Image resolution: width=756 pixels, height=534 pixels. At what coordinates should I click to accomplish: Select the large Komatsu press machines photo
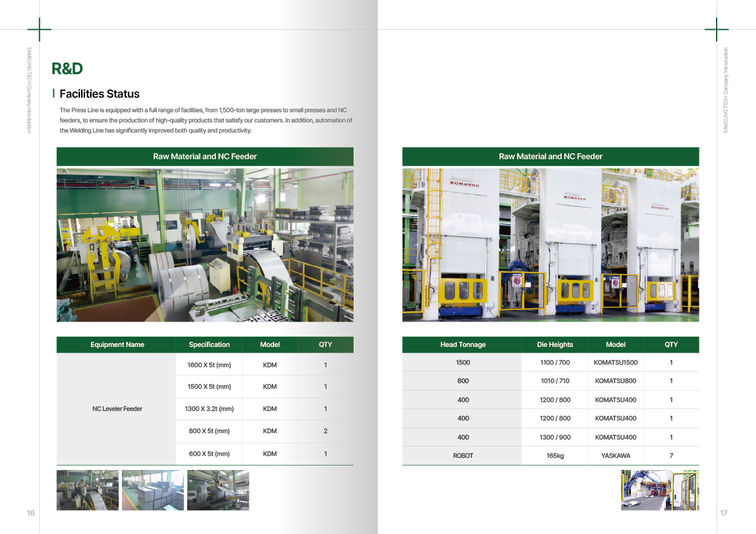(550, 244)
